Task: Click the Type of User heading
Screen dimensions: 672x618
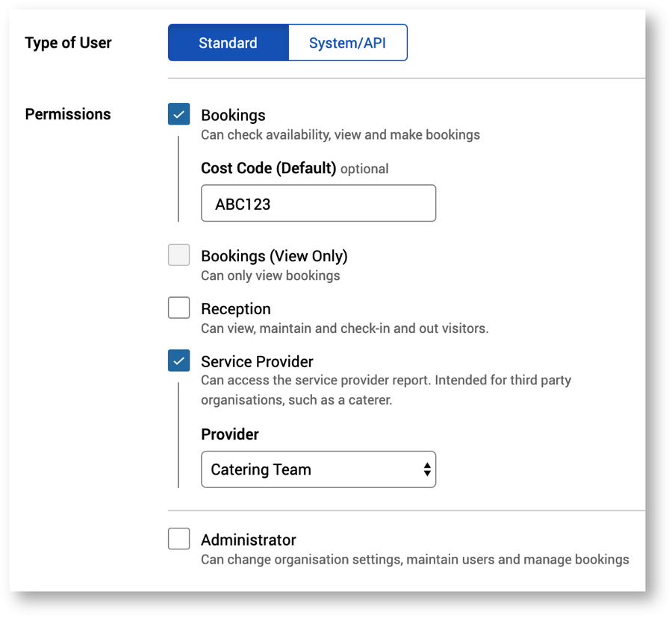Action: (68, 43)
